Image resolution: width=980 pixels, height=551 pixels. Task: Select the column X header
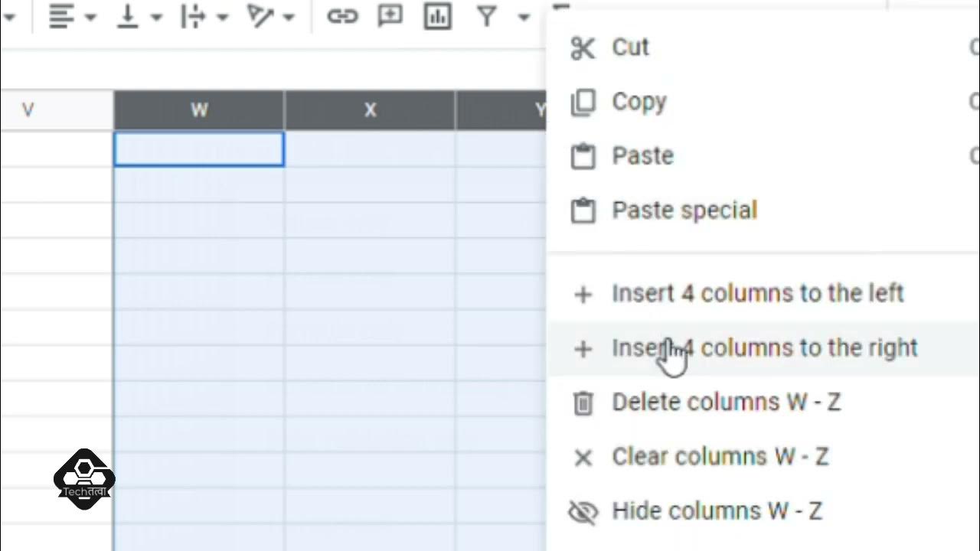(370, 110)
